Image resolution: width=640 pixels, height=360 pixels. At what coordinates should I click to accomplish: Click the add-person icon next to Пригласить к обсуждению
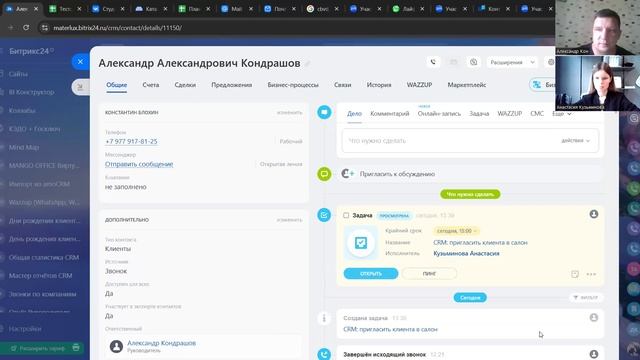coord(347,174)
